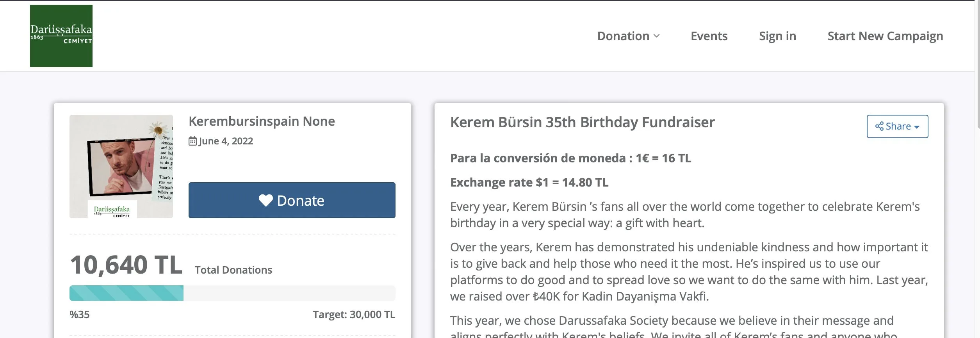
Task: Click the blue Donate button
Action: (x=292, y=200)
